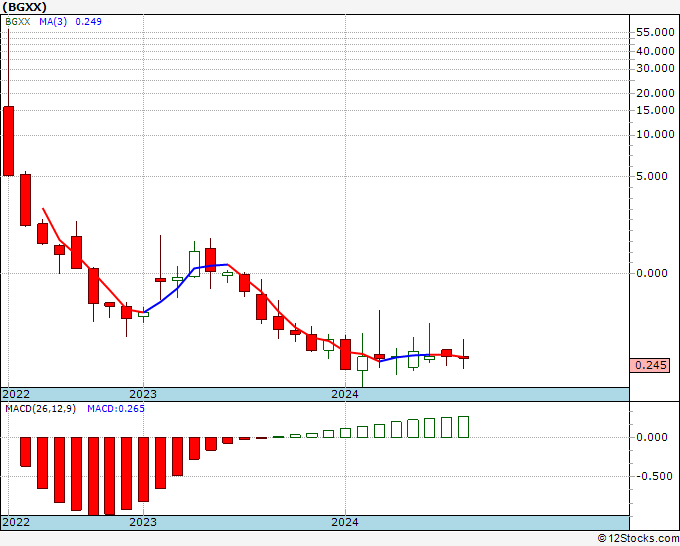Screen dimensions: 680x546
Task: Click 2023 on the price chart timeline
Action: (x=143, y=394)
